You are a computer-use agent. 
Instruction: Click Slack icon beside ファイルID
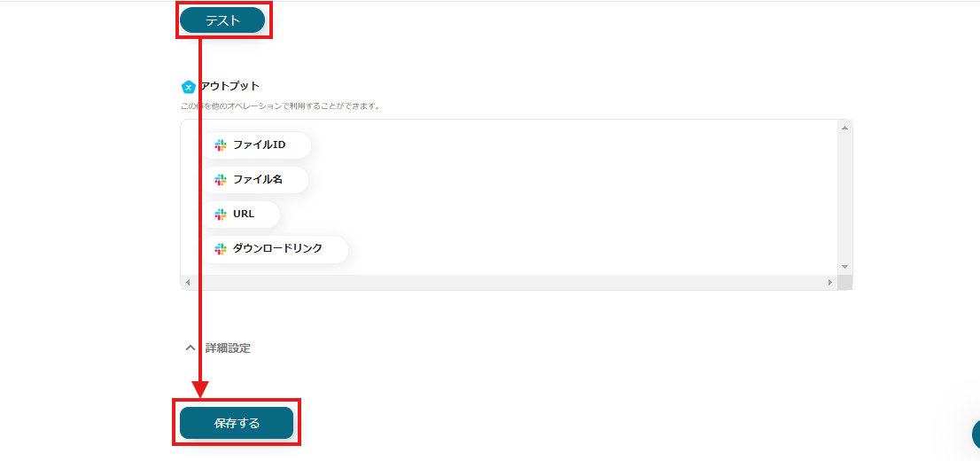[x=220, y=145]
